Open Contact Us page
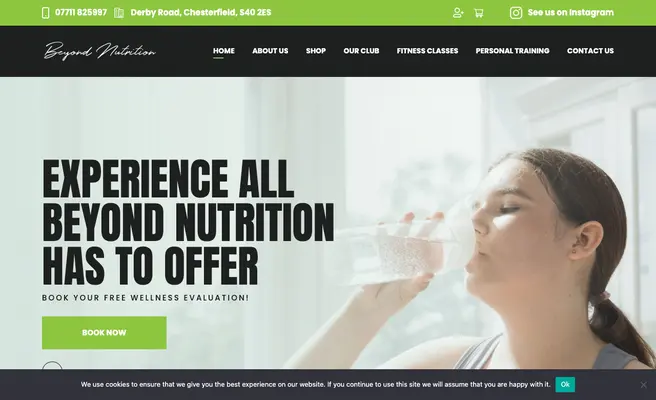Screen dimensions: 656x400 pos(590,51)
